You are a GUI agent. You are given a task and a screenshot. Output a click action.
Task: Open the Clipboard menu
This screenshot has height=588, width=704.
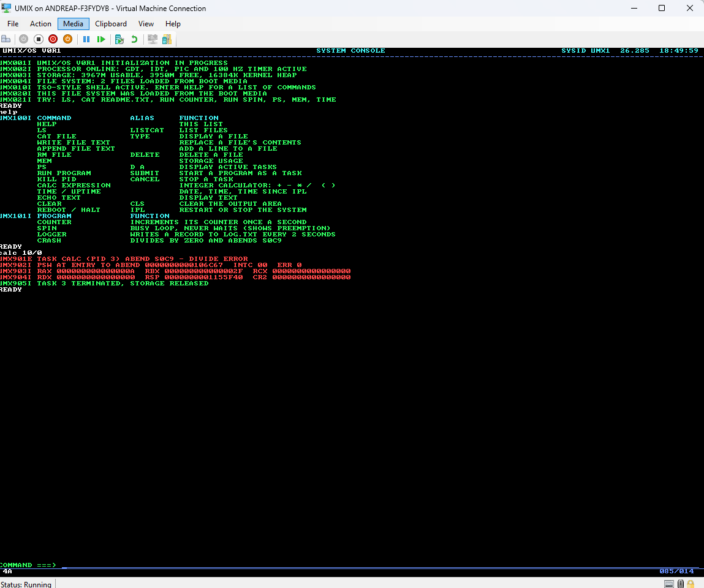click(111, 24)
